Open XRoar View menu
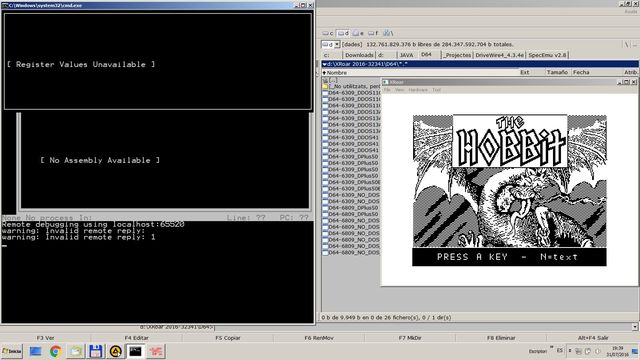Screen dimensions: 640x360 pos(399,90)
